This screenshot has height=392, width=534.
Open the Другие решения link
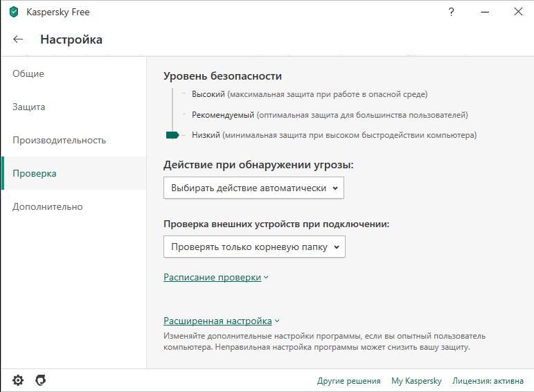(x=348, y=380)
